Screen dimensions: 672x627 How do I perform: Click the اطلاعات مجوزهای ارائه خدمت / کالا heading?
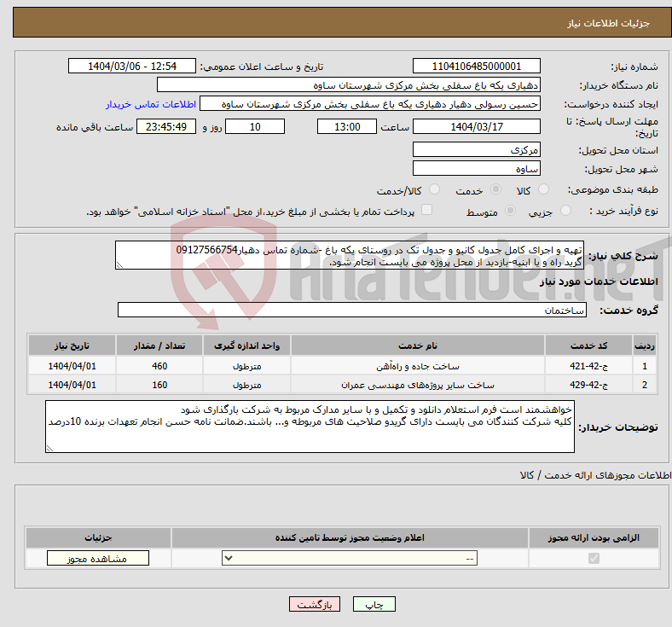[595, 475]
